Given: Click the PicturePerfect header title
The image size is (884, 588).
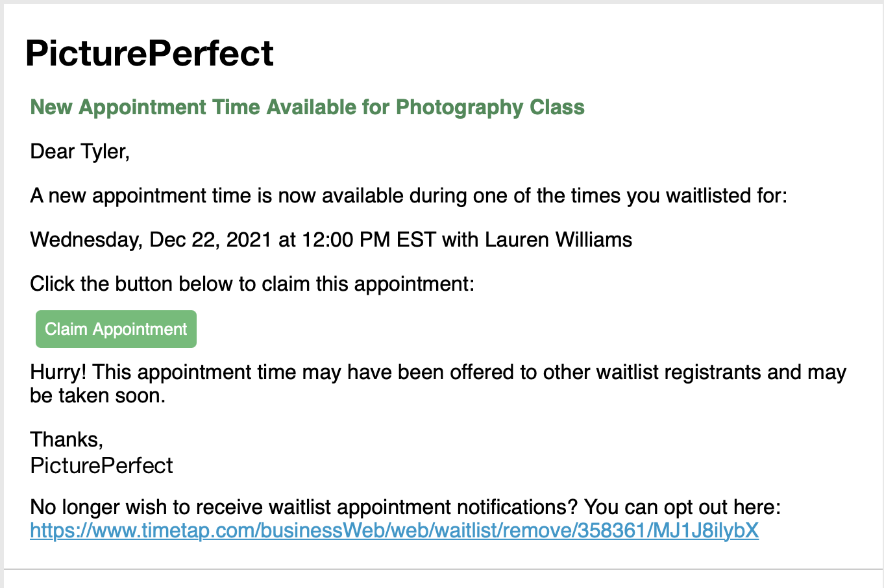Looking at the screenshot, I should point(149,53).
